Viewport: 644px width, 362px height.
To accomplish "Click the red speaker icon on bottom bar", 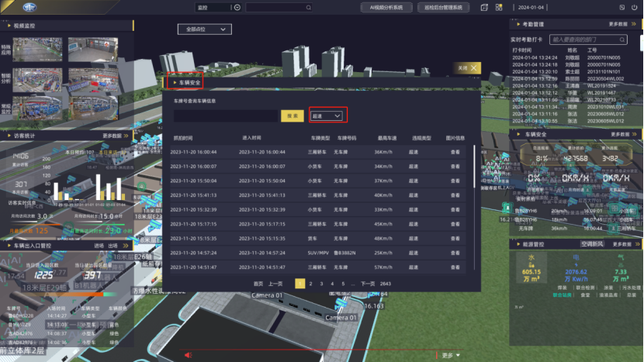I will (187, 355).
